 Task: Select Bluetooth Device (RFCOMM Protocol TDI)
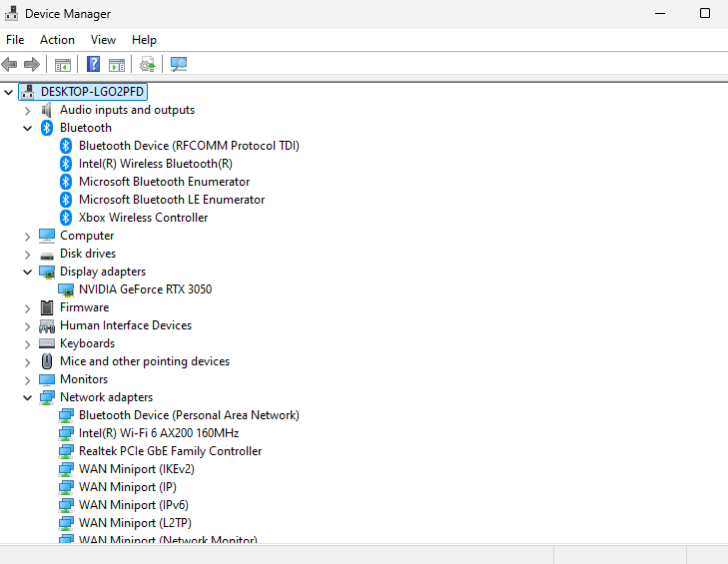point(189,146)
